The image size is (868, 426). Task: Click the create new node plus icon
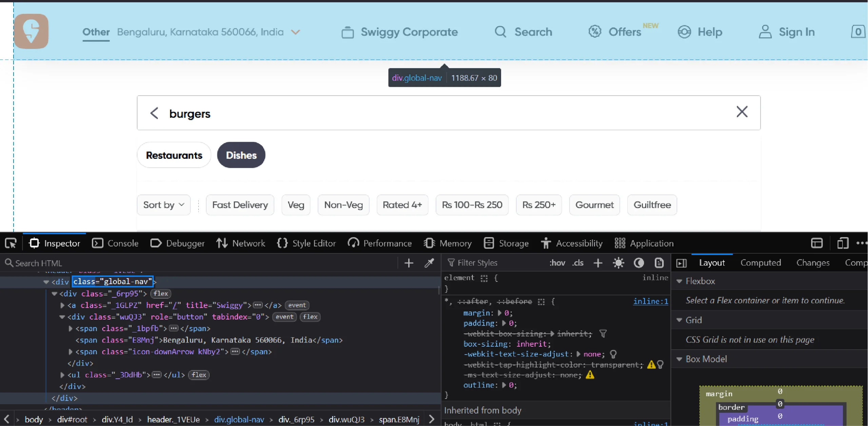[409, 263]
